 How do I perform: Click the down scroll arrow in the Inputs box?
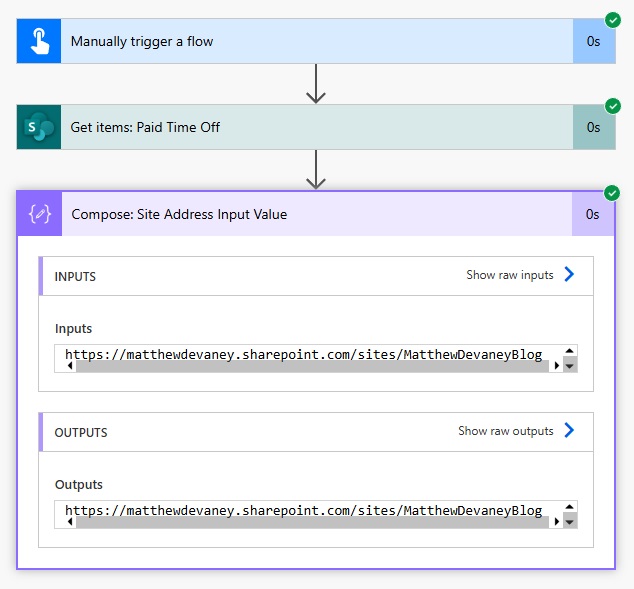[570, 366]
